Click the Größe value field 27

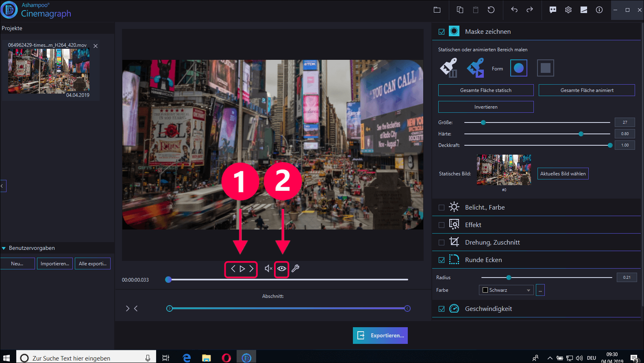(625, 122)
